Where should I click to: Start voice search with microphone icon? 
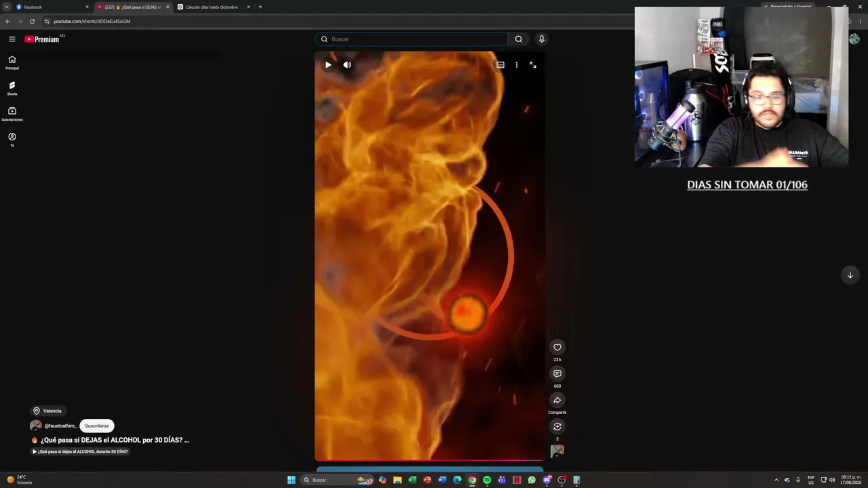click(x=541, y=39)
